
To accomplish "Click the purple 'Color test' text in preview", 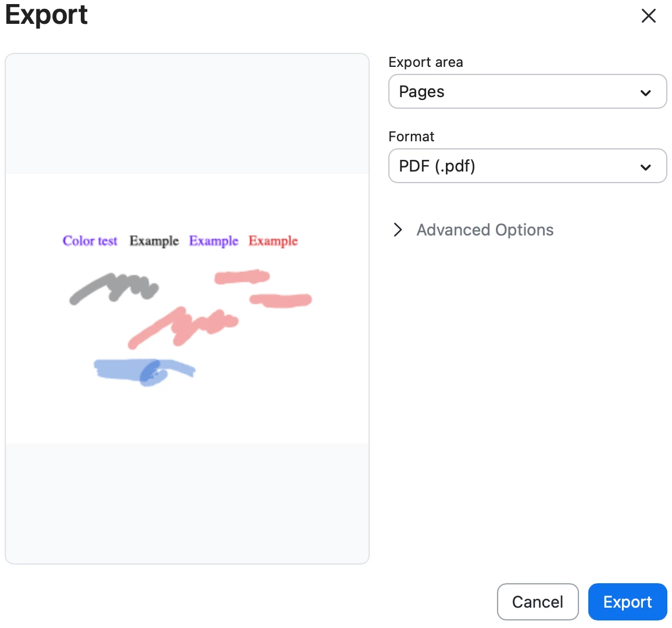I will [90, 241].
